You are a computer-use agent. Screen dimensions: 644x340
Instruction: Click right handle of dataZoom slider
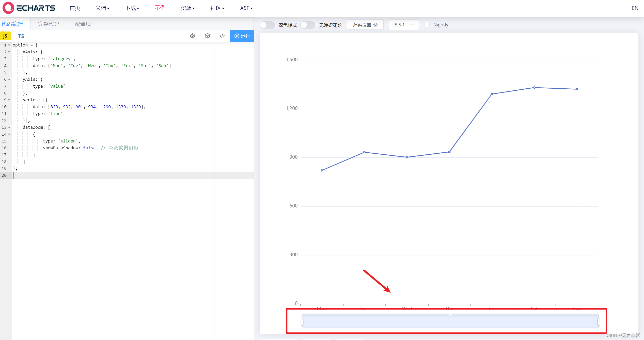pyautogui.click(x=599, y=322)
